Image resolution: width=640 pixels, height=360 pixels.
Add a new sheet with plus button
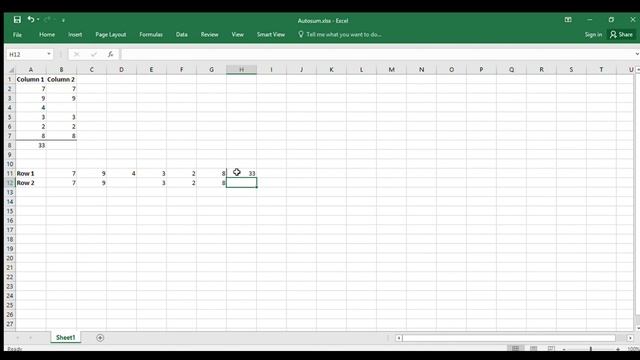(x=100, y=338)
